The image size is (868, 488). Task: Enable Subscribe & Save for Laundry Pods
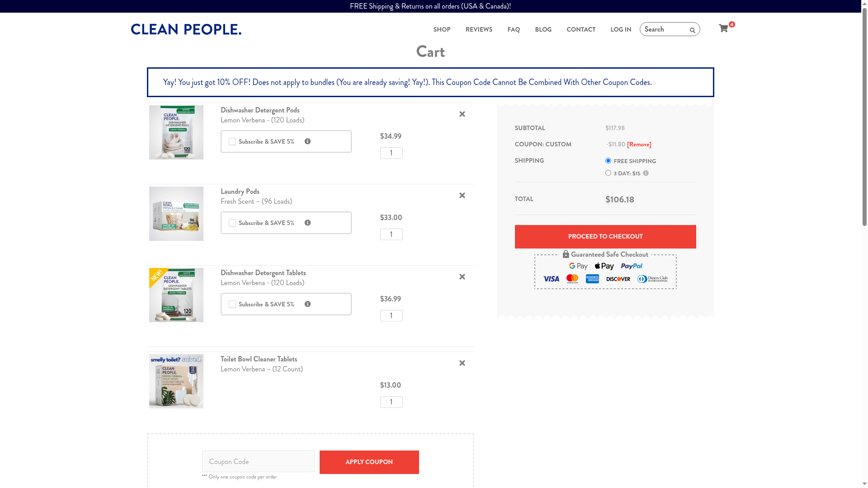coord(232,223)
